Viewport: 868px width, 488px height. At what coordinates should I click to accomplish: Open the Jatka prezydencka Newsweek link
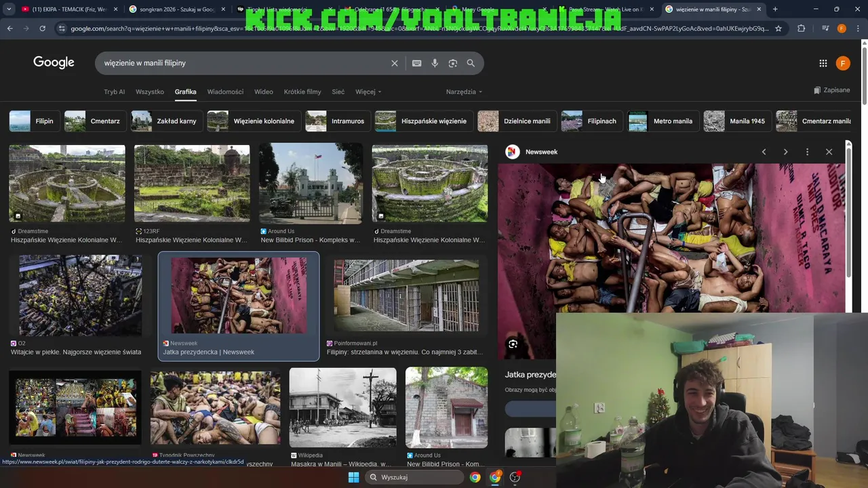tap(209, 352)
